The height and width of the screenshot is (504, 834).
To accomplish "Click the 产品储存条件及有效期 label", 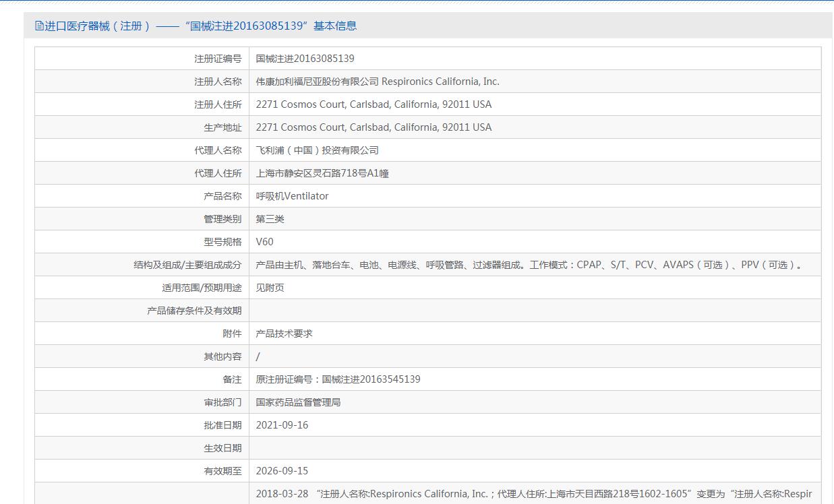I will click(194, 311).
